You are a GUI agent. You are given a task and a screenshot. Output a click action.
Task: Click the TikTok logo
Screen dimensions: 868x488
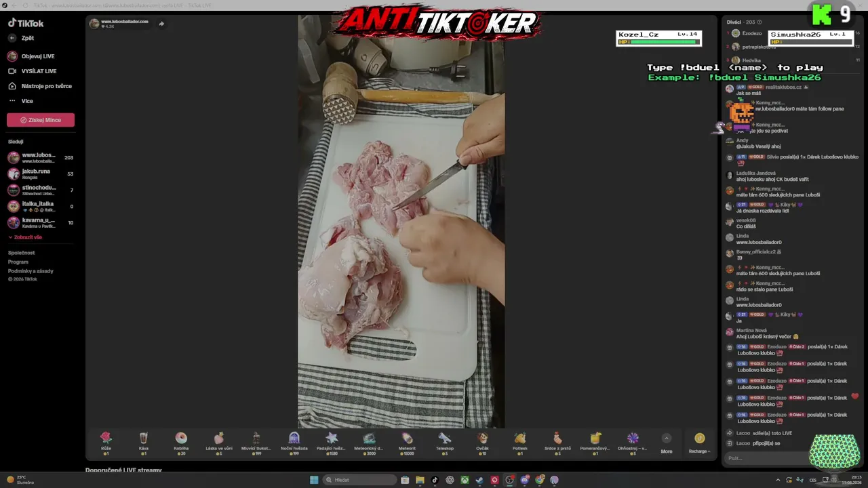click(x=26, y=22)
